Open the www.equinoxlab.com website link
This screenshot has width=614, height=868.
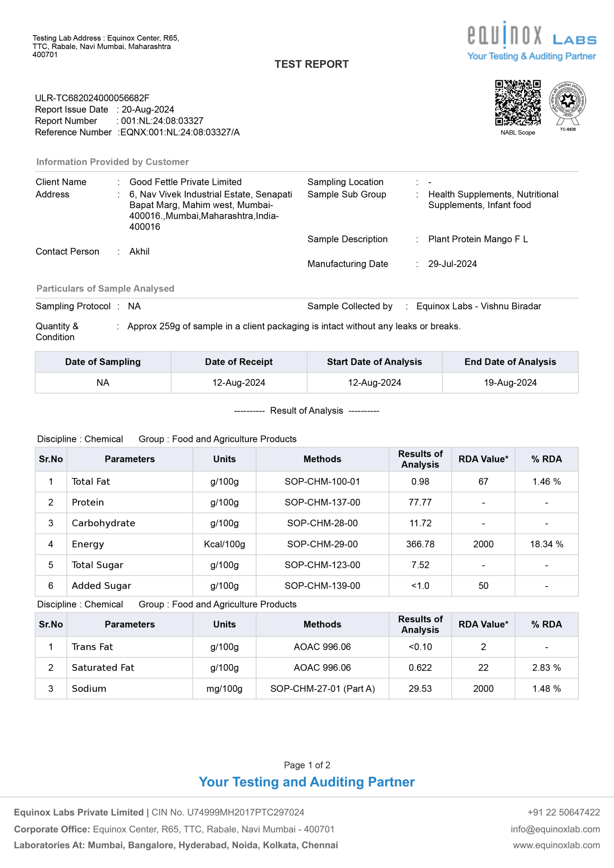pos(556,845)
